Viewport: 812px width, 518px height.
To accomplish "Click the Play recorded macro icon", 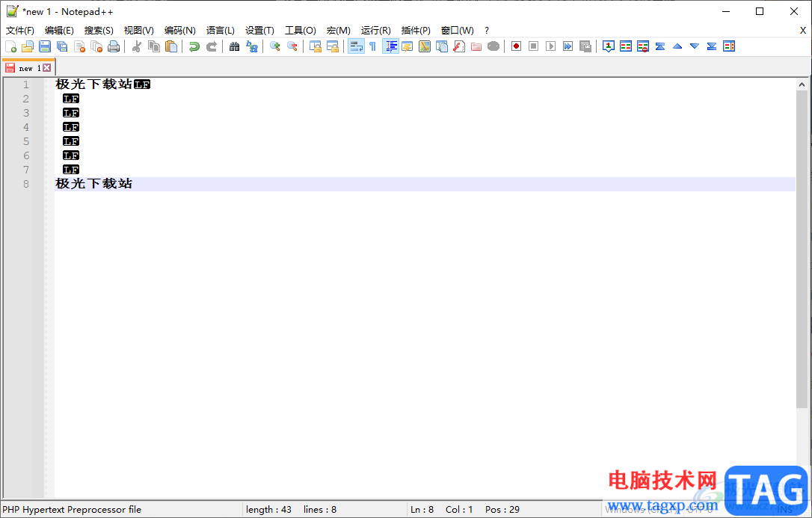I will coord(550,46).
